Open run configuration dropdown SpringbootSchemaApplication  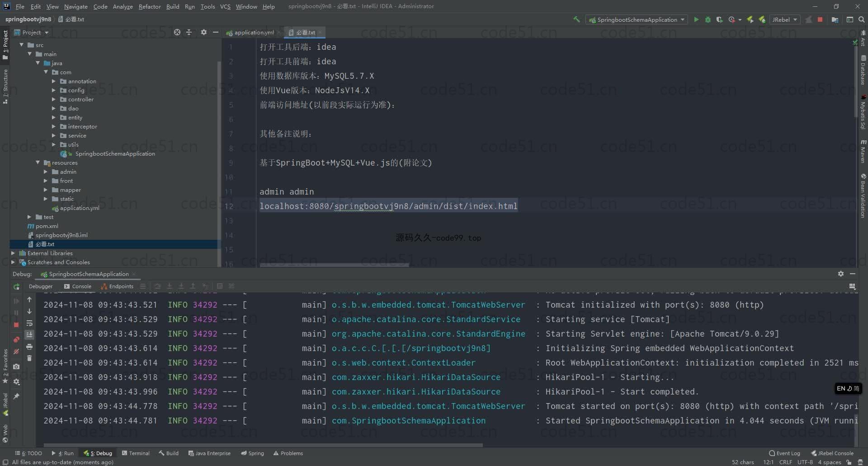click(637, 19)
